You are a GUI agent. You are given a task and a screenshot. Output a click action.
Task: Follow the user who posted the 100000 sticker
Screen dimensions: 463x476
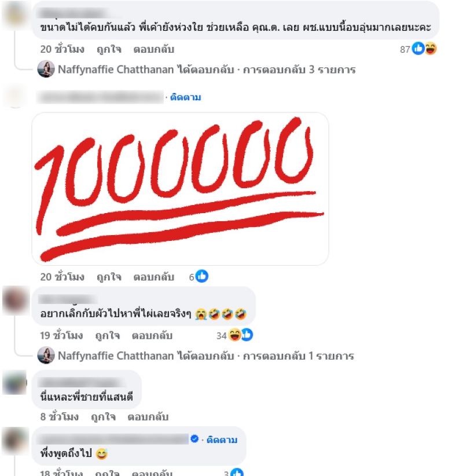pos(185,97)
